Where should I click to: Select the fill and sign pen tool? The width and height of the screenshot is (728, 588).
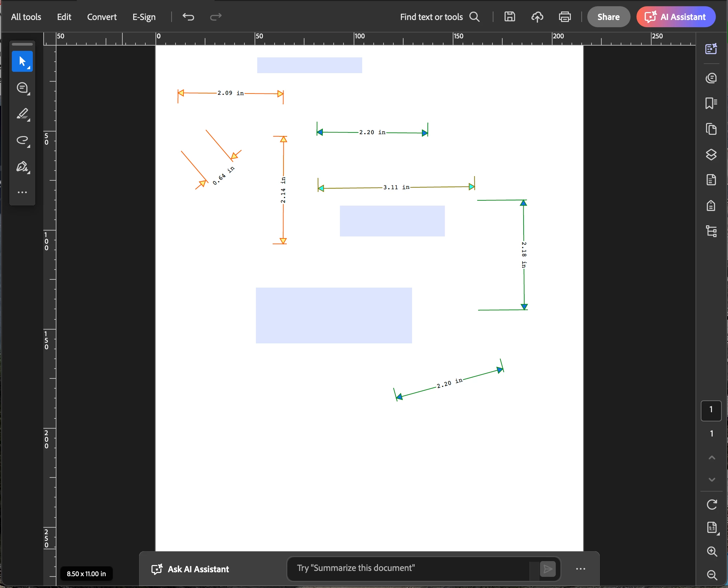22,166
